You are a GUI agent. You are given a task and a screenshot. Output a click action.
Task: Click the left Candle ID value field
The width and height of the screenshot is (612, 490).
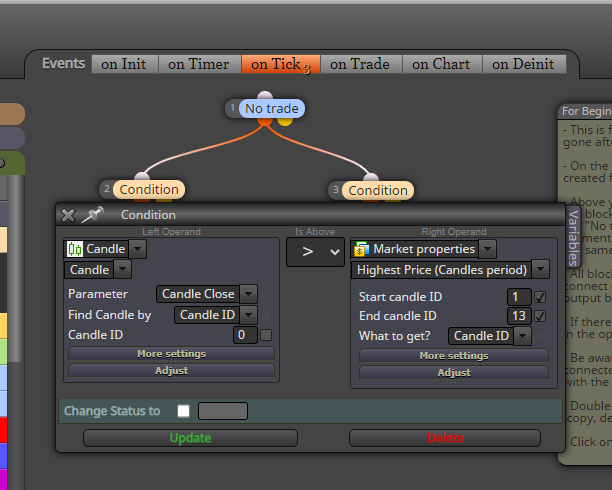(246, 335)
